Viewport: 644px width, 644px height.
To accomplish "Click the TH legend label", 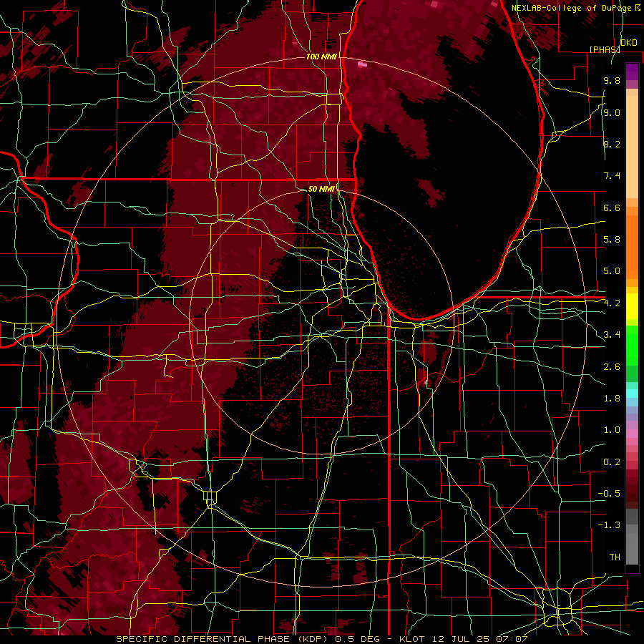I will [x=615, y=557].
